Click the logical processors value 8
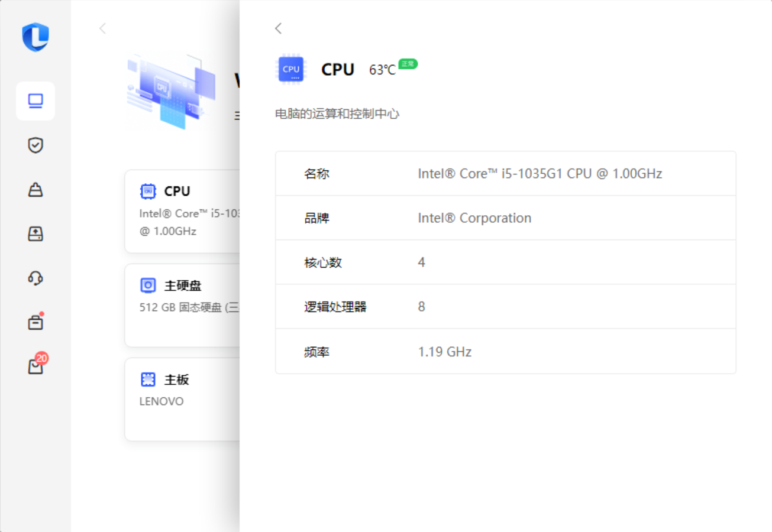This screenshot has width=772, height=532. coord(421,307)
